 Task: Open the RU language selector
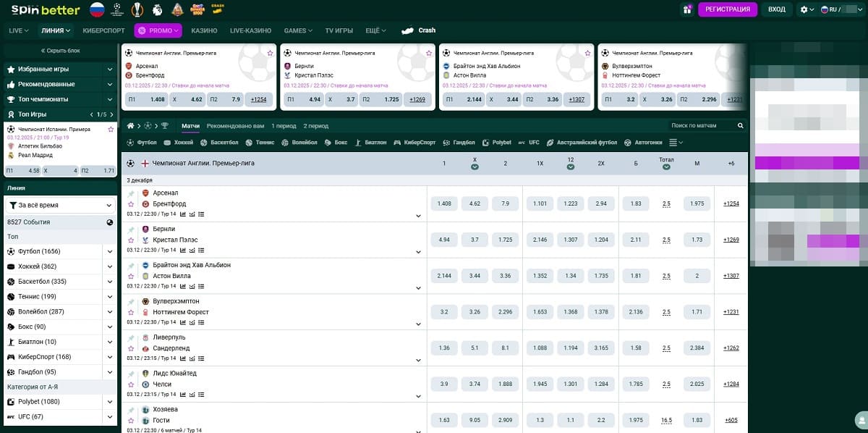841,9
